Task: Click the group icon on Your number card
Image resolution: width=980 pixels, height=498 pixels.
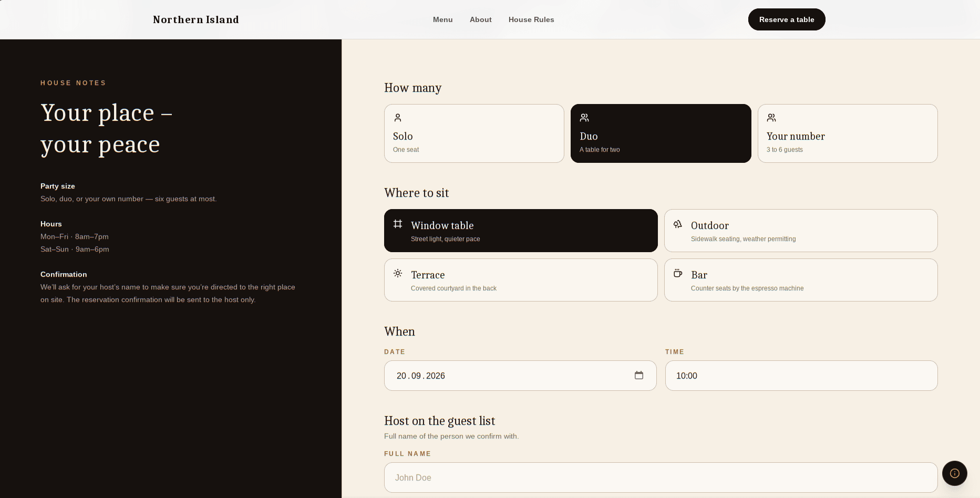Action: (x=771, y=118)
